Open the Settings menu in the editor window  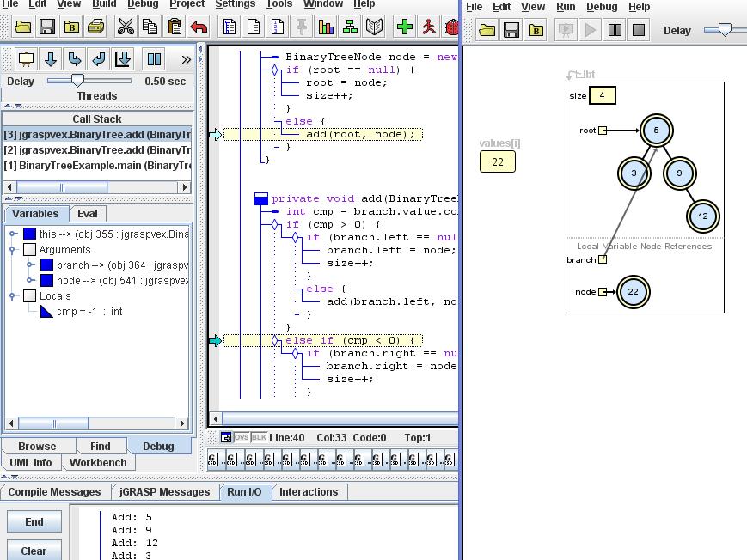[235, 3]
